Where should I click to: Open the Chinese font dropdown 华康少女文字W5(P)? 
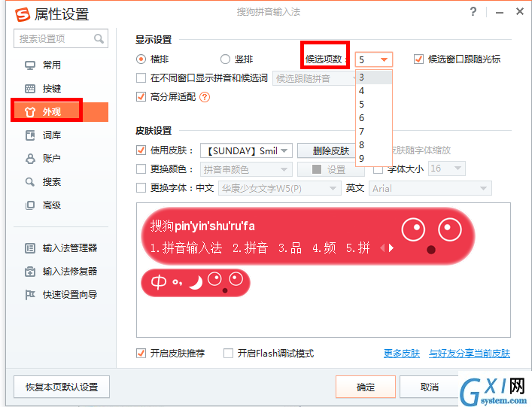(280, 188)
